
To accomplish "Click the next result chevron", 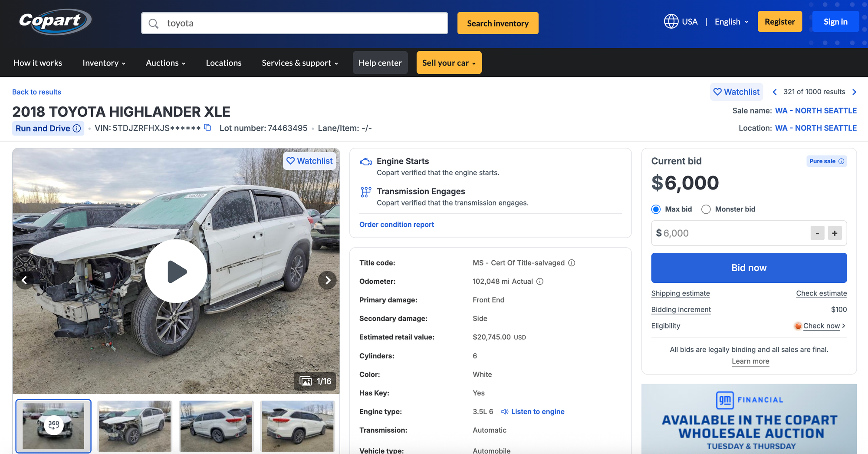I will pos(854,92).
